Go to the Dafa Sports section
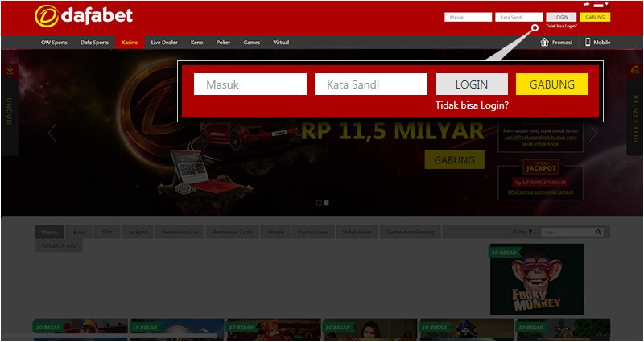Screen dimensions: 644x342 [x=95, y=42]
